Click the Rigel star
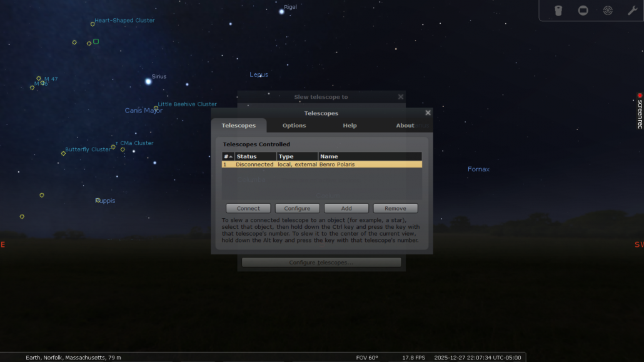The width and height of the screenshot is (644, 362). coord(281,11)
